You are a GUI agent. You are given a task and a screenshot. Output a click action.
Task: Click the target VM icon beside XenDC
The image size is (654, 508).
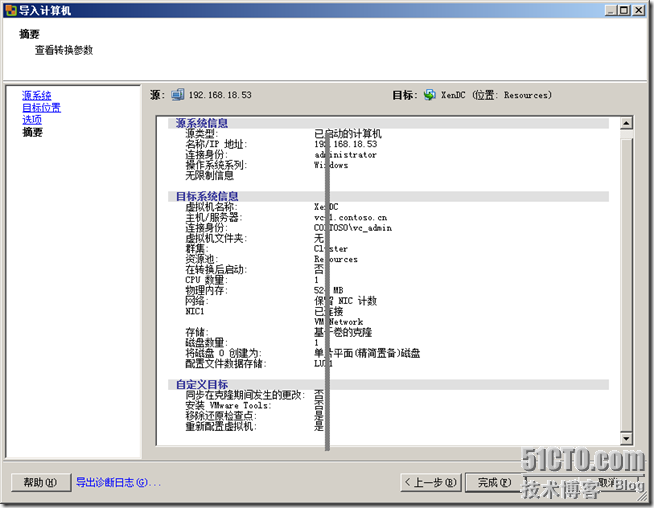tap(430, 95)
